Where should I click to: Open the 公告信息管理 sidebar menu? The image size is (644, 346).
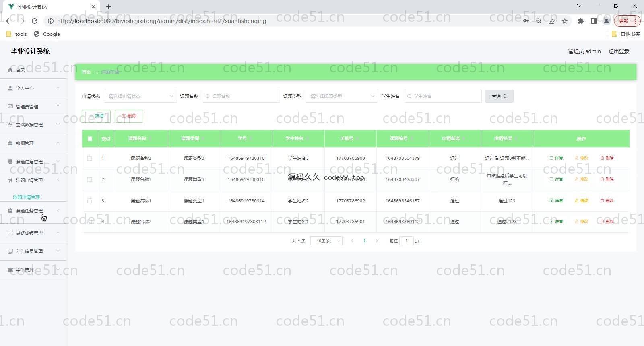[x=33, y=251]
